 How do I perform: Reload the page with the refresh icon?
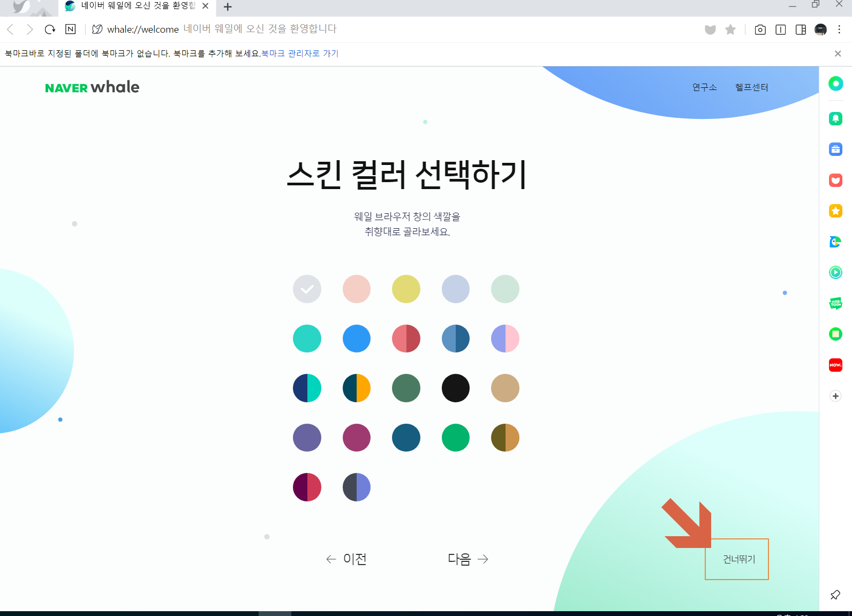tap(50, 29)
